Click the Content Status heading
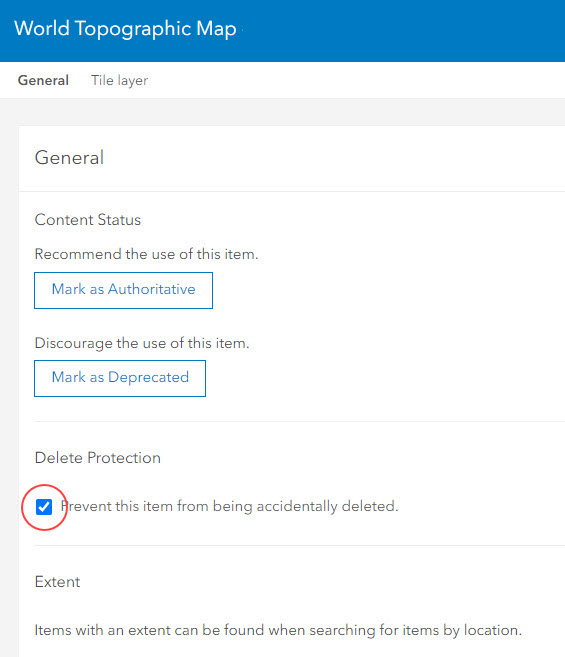This screenshot has width=565, height=657. pyautogui.click(x=88, y=220)
